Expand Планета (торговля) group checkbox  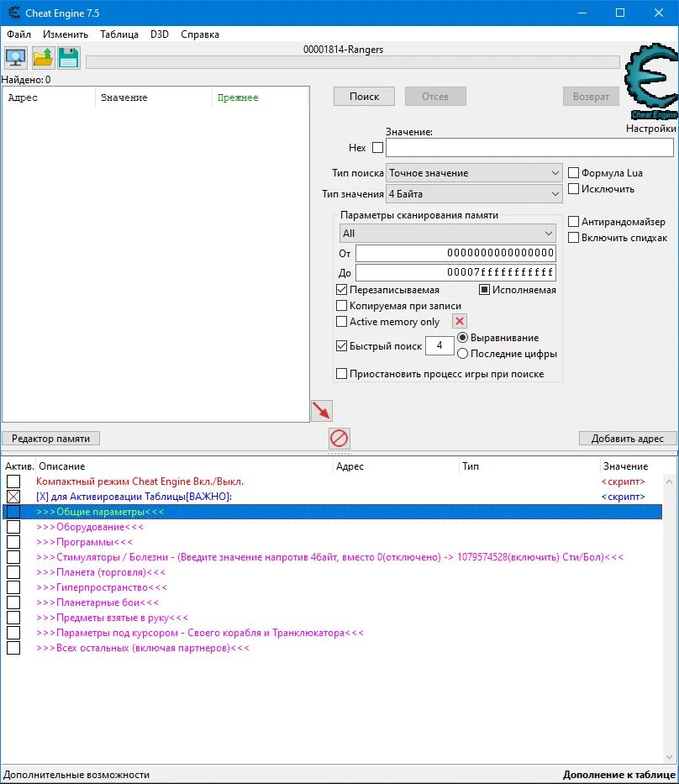(x=13, y=572)
